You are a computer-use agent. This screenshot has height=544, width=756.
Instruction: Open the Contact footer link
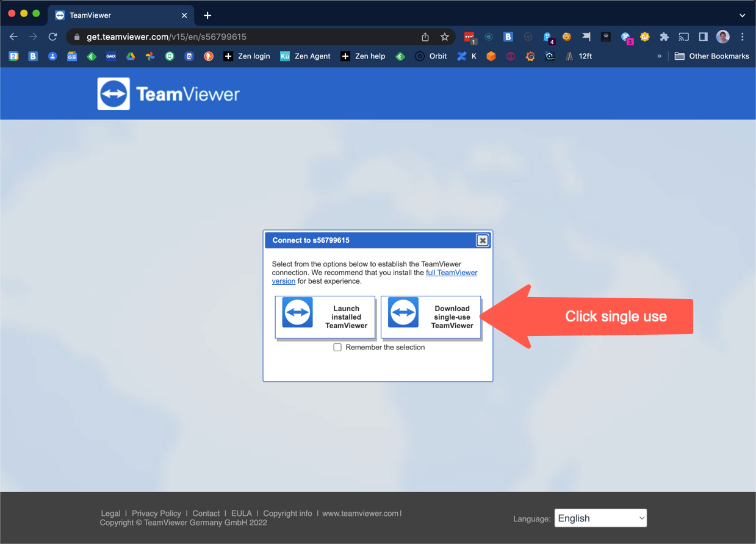tap(206, 514)
